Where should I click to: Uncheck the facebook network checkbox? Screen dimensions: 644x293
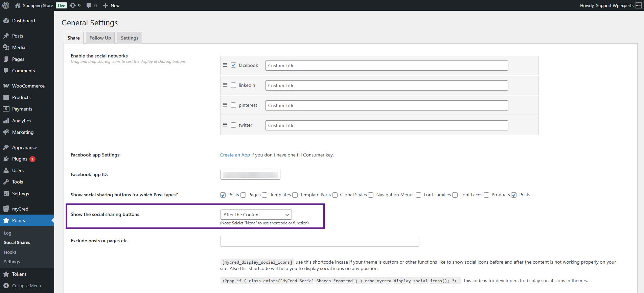(x=233, y=65)
